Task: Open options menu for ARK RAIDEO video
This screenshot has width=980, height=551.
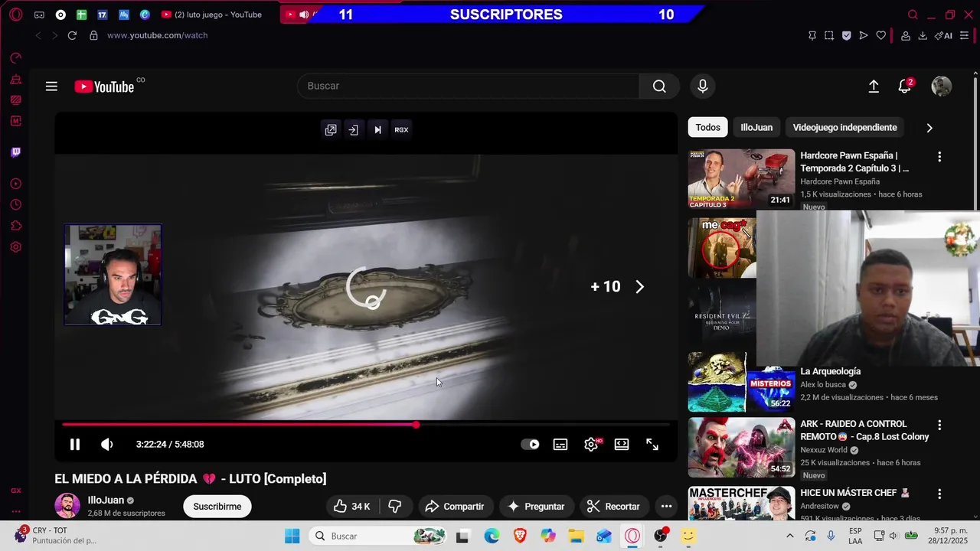Action: tap(939, 425)
